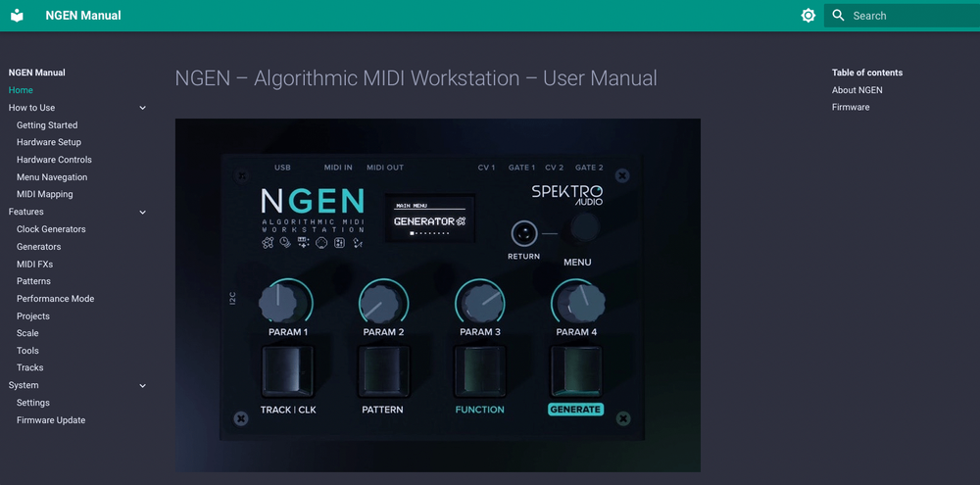The width and height of the screenshot is (980, 485).
Task: Open the Firmware Update page
Action: point(51,420)
